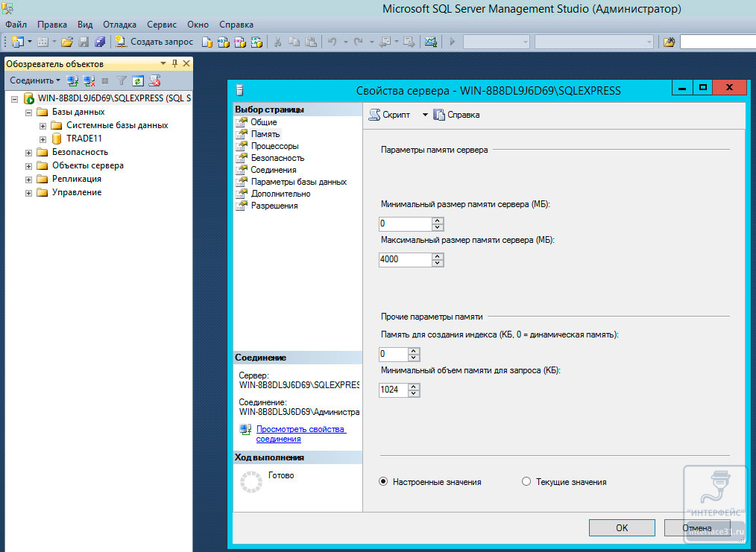
Task: Click the Cut scissors icon
Action: click(277, 42)
